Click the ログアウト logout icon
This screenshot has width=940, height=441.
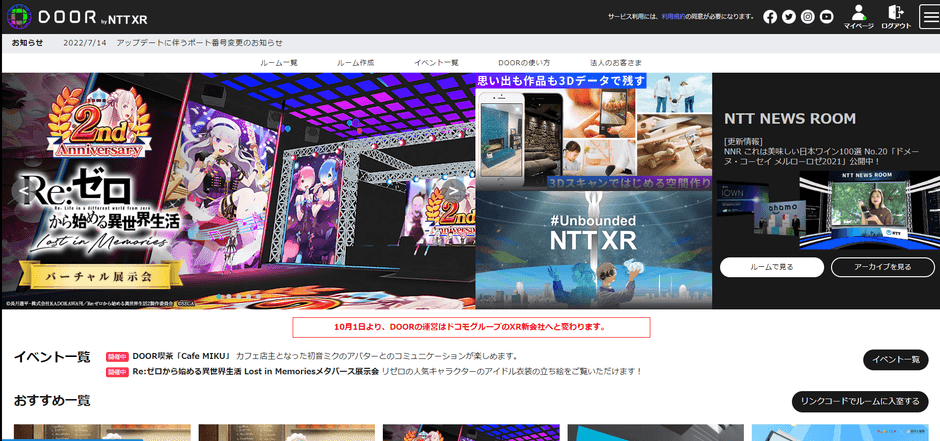click(896, 17)
